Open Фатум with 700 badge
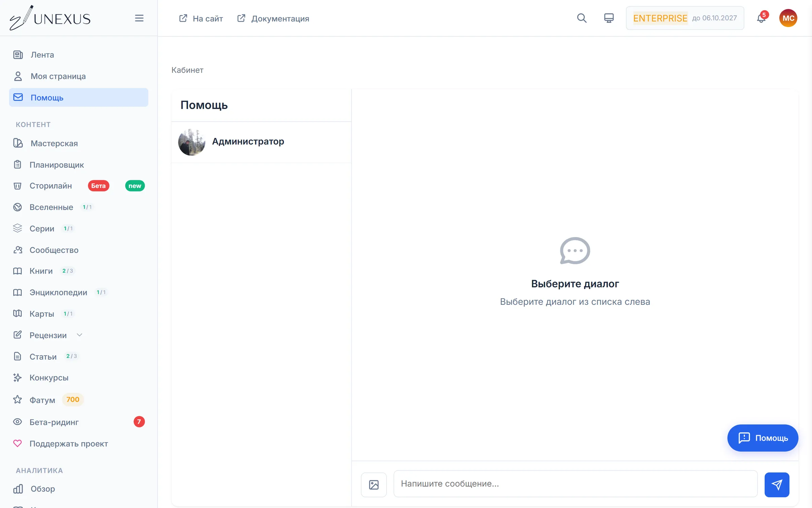Screen dimensions: 812x508 pos(78,400)
